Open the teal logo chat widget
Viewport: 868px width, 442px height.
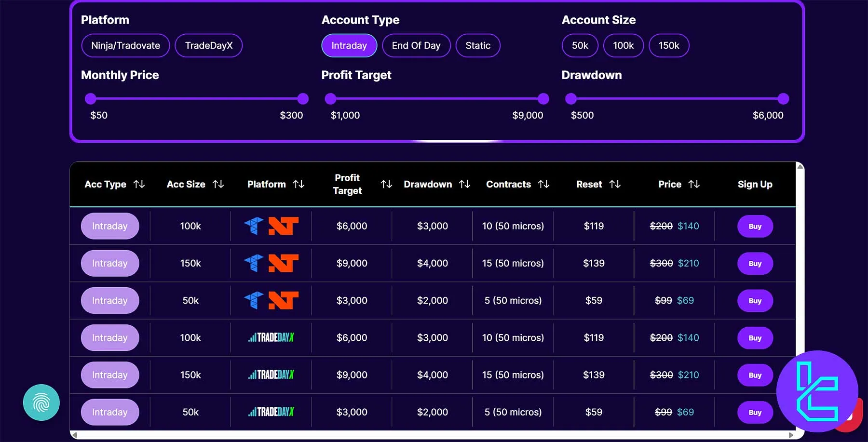click(x=817, y=391)
